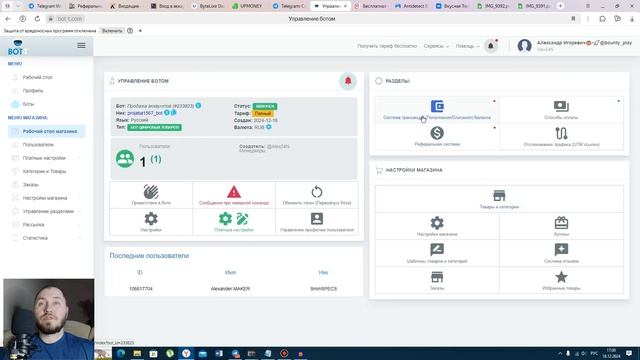Image resolution: width=640 pixels, height=360 pixels.
Task: Click the Имя column header
Action: [230, 272]
